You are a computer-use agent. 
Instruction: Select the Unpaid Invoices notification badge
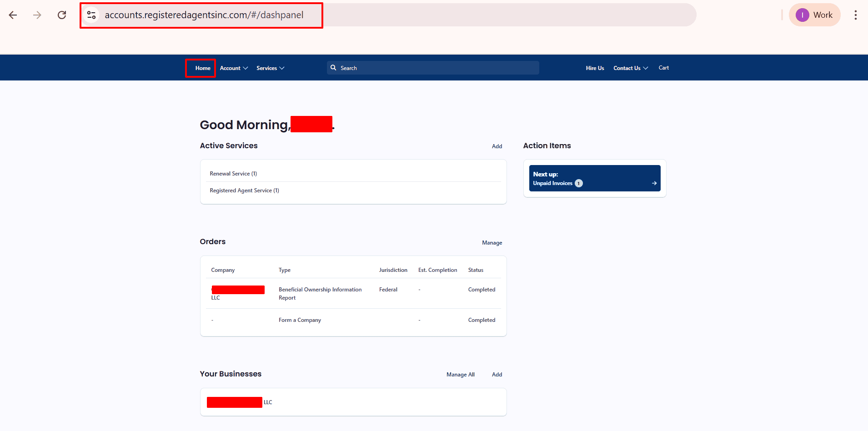[x=578, y=183]
